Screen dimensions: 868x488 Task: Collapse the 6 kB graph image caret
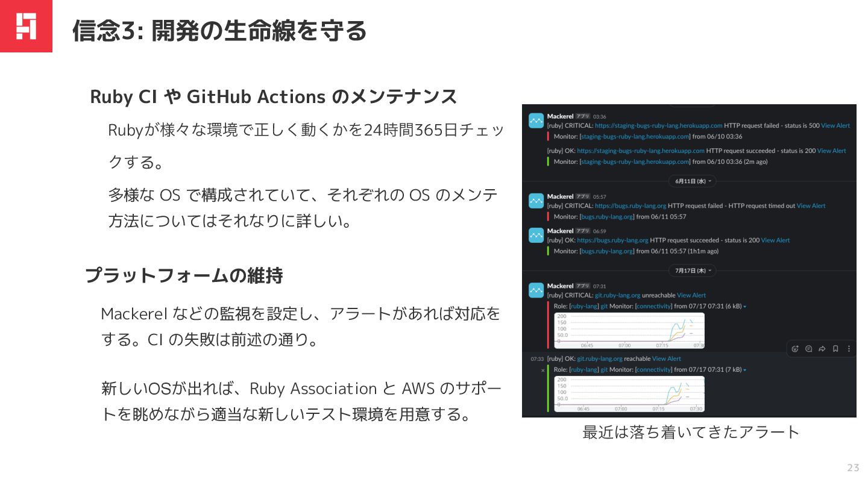coord(745,307)
